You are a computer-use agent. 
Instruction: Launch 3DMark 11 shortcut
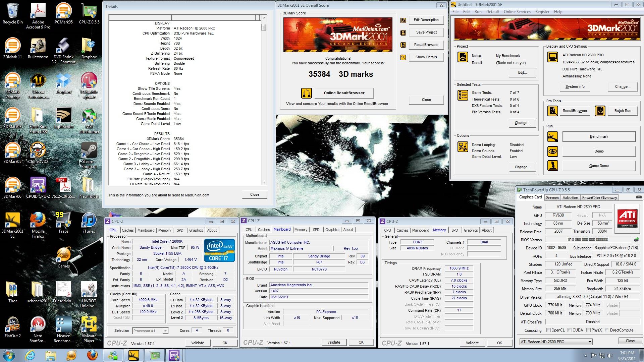pos(12,48)
